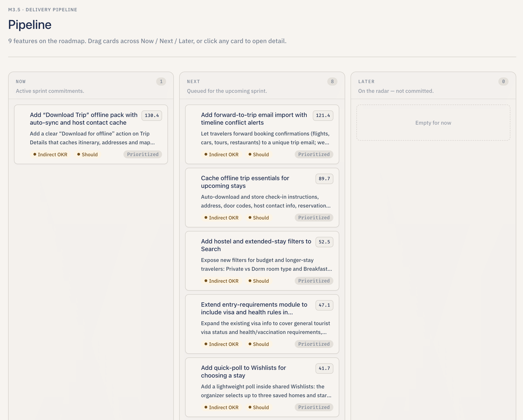Screen dimensions: 523x420
Task: Click Prioritized status on quick-poll card
Action: [x=314, y=407]
